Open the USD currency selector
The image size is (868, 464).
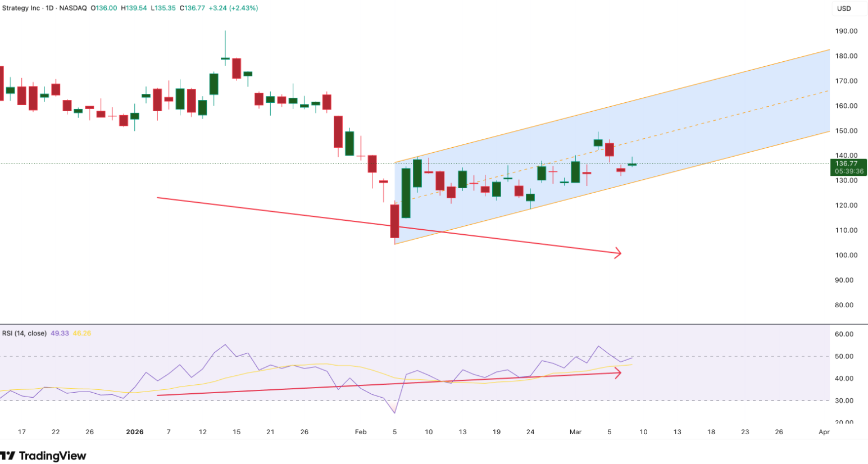pyautogui.click(x=844, y=8)
